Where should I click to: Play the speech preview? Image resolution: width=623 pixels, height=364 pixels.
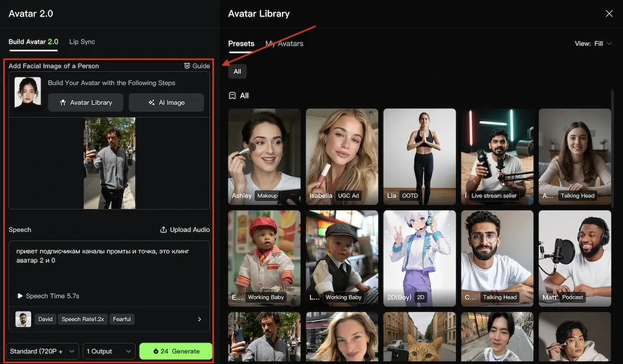coord(20,296)
